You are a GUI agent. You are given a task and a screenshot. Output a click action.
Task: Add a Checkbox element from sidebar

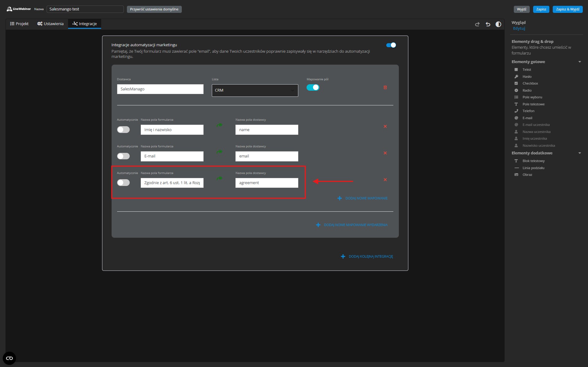530,83
